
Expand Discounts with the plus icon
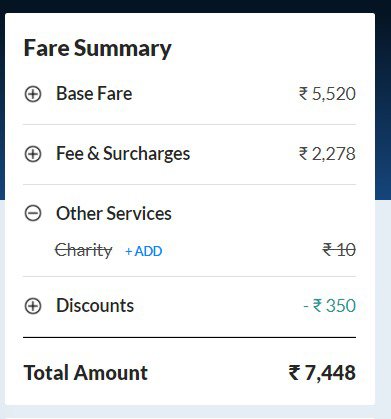pyautogui.click(x=33, y=306)
